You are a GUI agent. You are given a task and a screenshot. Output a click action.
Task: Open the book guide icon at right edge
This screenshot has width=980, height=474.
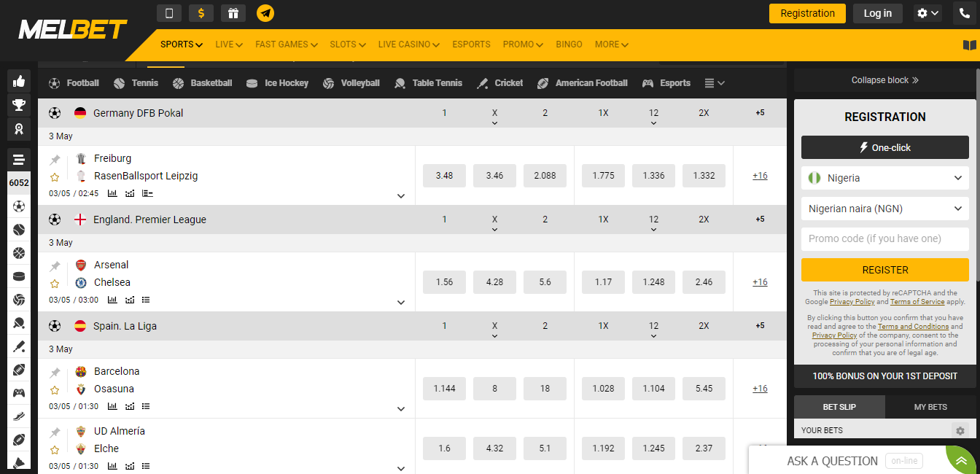coord(969,45)
